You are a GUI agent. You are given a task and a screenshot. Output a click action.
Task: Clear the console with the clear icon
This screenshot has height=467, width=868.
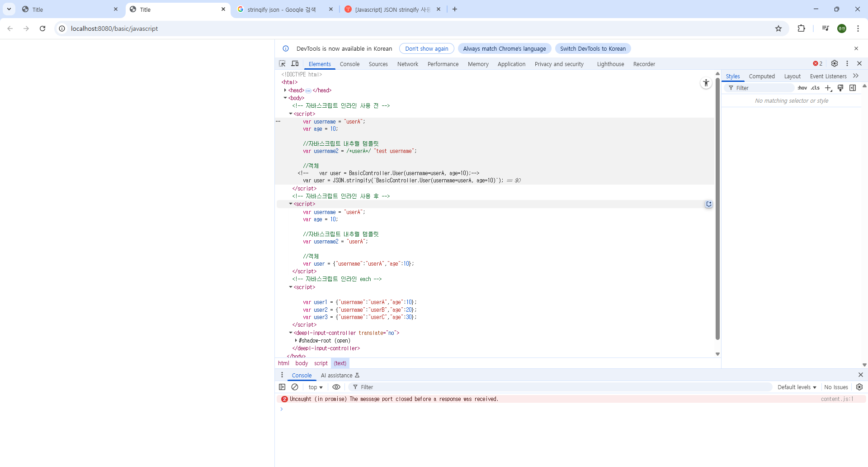(295, 387)
